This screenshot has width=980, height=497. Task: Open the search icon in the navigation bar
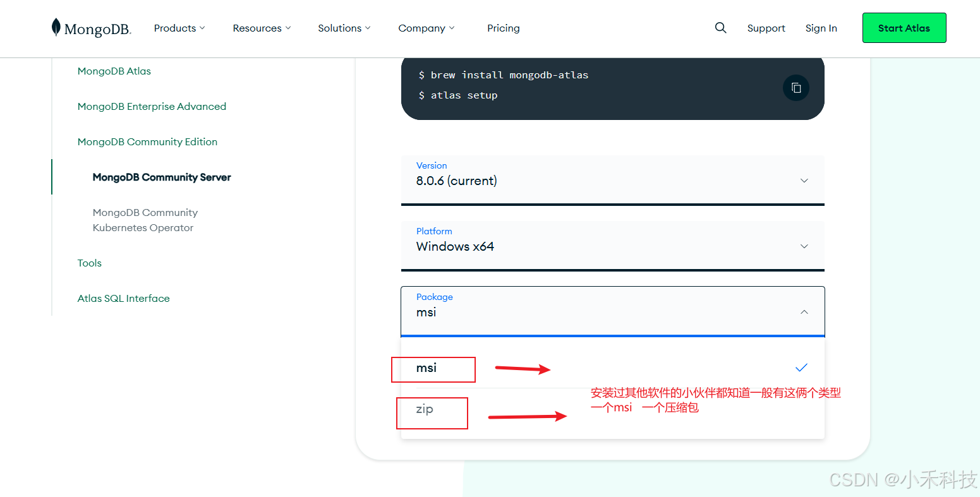720,28
